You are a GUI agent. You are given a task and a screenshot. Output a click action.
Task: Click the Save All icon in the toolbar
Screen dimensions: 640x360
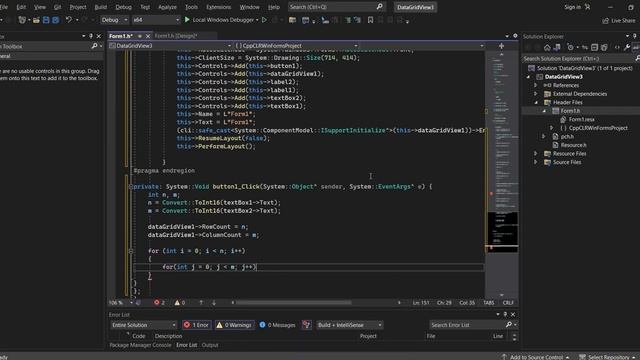click(56, 20)
